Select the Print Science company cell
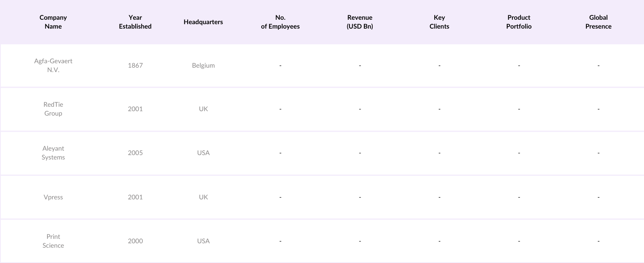This screenshot has height=263, width=644. pyautogui.click(x=53, y=241)
